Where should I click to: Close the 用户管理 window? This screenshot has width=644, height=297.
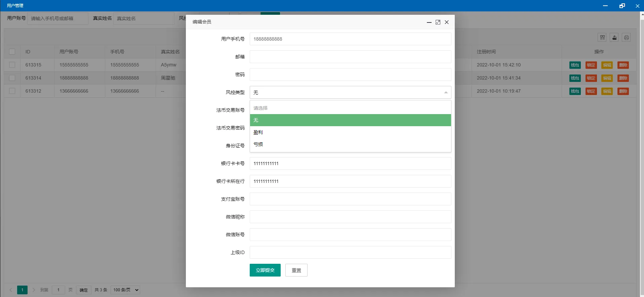click(637, 6)
